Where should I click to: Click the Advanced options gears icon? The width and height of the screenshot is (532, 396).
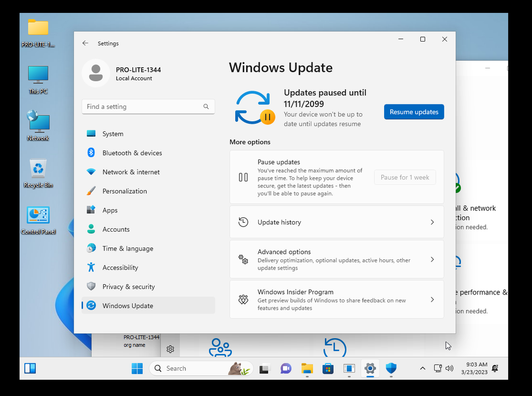(x=243, y=259)
